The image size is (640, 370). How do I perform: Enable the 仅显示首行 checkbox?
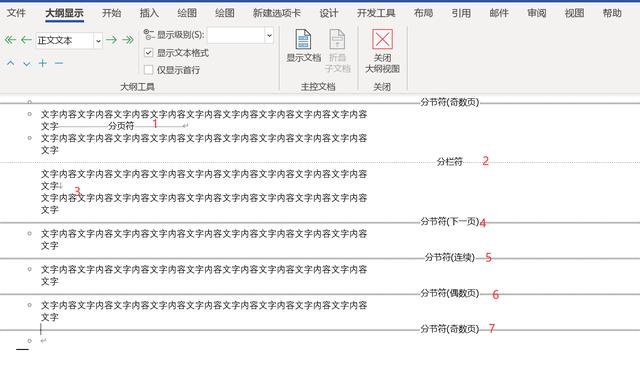point(149,70)
